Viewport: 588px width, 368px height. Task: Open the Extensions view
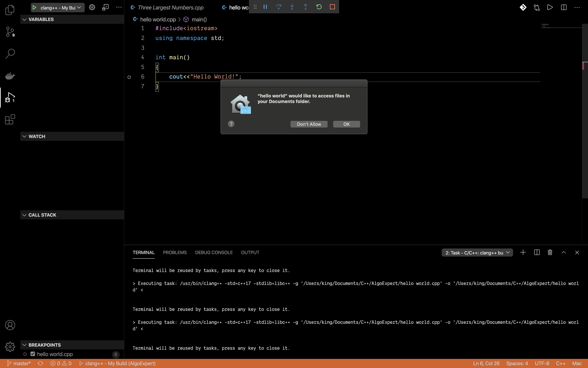[10, 120]
